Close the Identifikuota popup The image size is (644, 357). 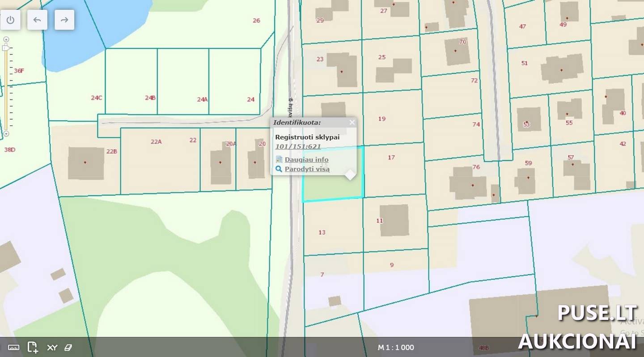point(352,122)
